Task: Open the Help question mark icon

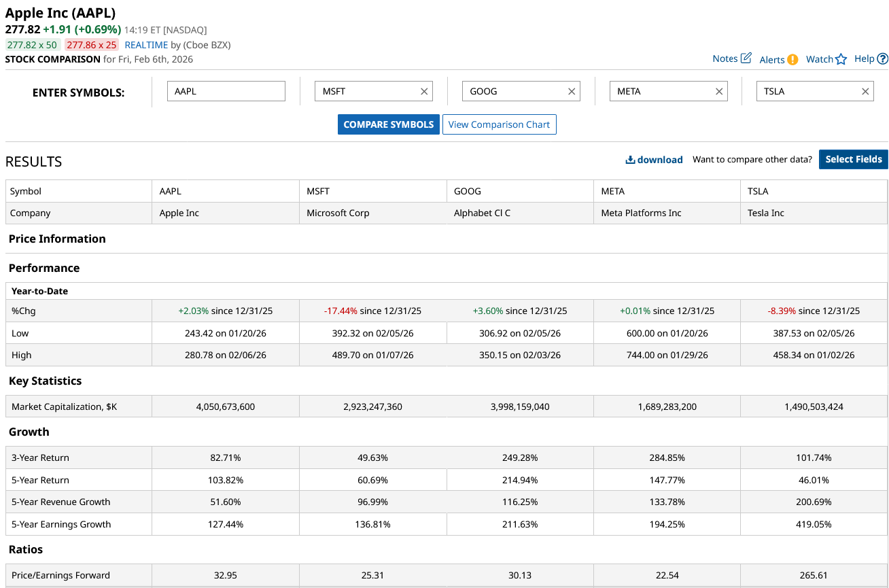Action: (882, 59)
